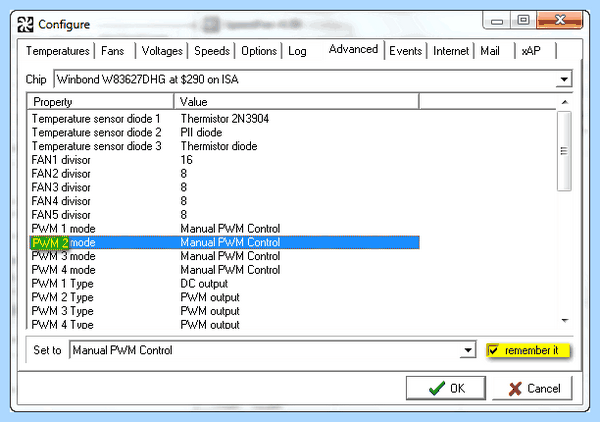Viewport: 600px width, 422px height.
Task: Select the PWM 1 mode row
Action: click(x=224, y=229)
